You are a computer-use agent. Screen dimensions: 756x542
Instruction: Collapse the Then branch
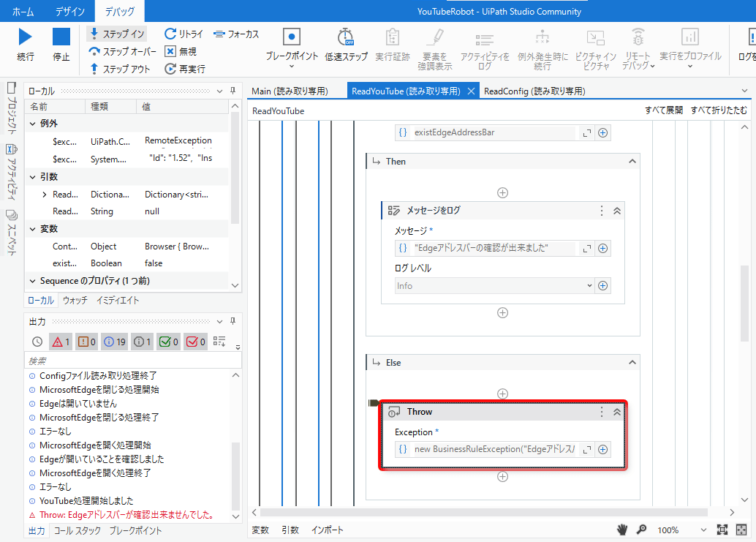632,162
